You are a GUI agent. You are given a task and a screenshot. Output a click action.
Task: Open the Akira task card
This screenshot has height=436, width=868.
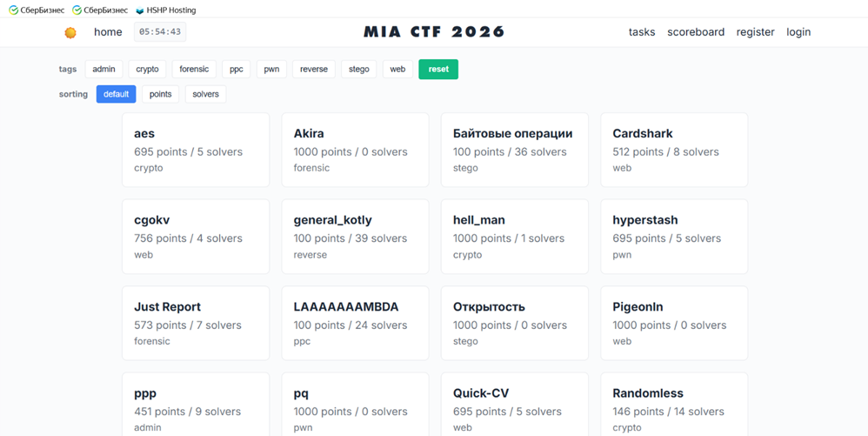tap(356, 151)
